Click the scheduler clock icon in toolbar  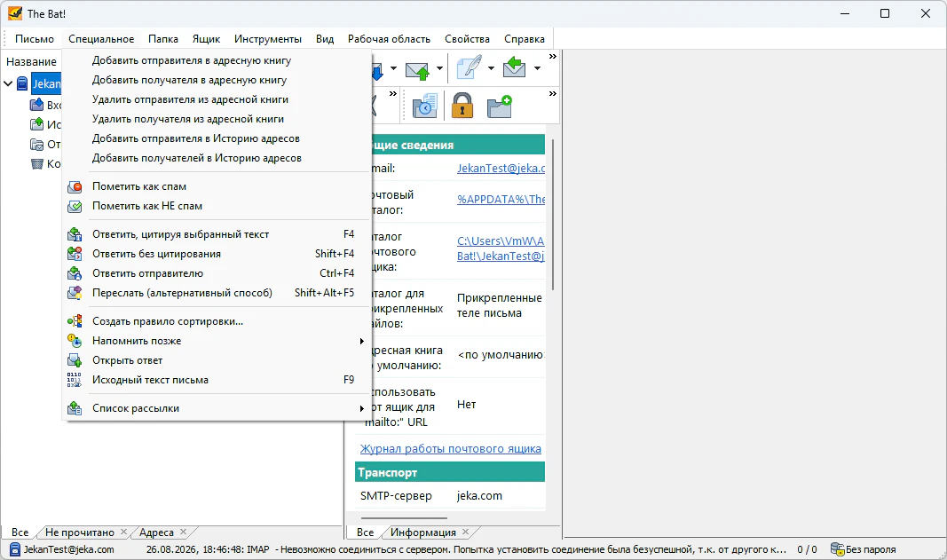tap(424, 106)
